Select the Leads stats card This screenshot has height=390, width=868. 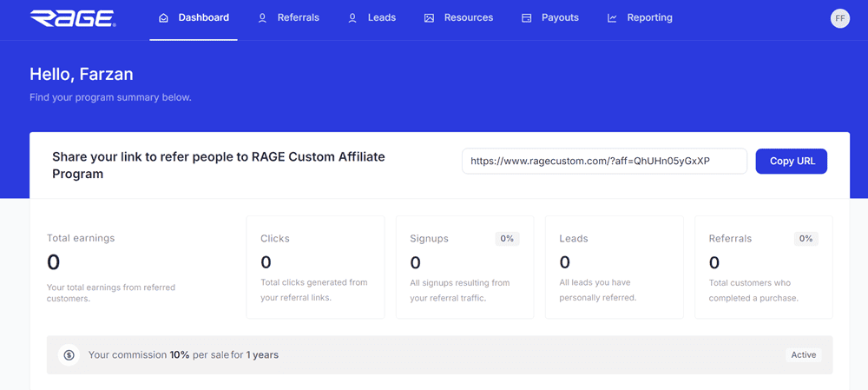tap(614, 268)
